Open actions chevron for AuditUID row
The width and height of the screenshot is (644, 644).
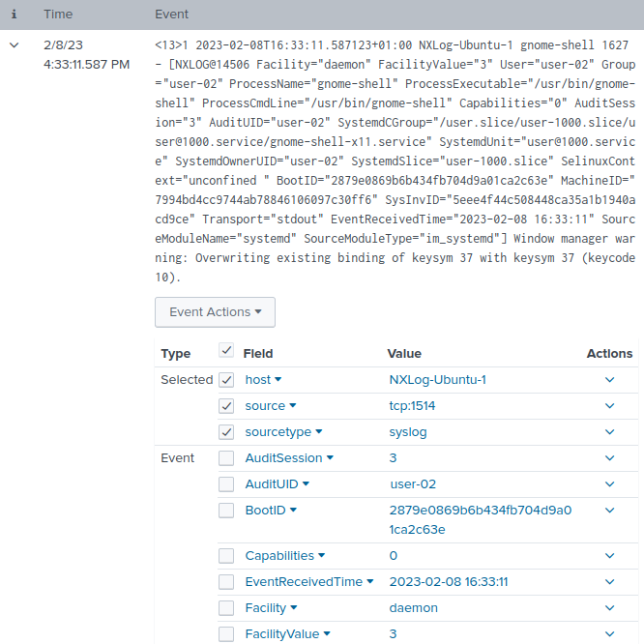click(x=609, y=484)
